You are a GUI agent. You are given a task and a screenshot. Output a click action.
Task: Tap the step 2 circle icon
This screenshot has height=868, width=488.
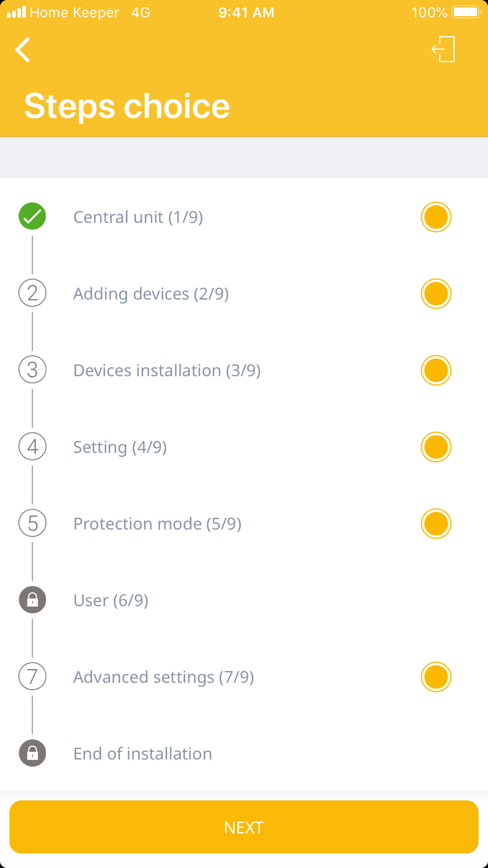32,293
